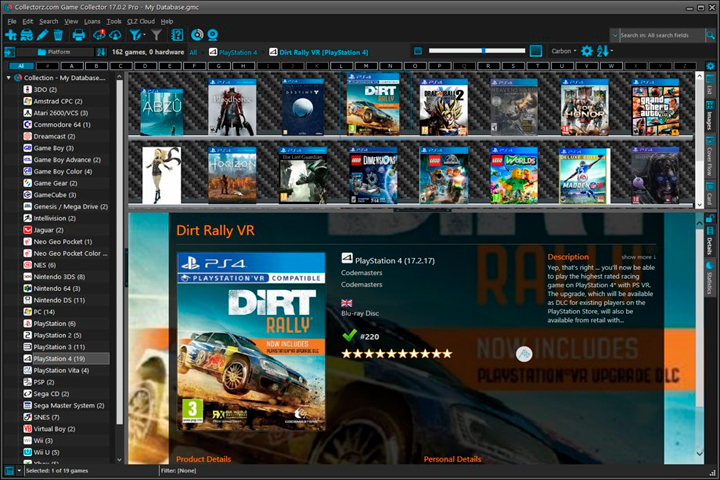This screenshot has width=720, height=480.
Task: Click the search input field
Action: (x=661, y=35)
